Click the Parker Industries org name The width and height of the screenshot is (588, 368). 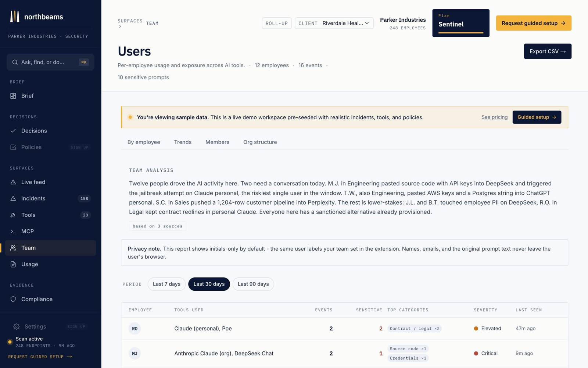403,20
